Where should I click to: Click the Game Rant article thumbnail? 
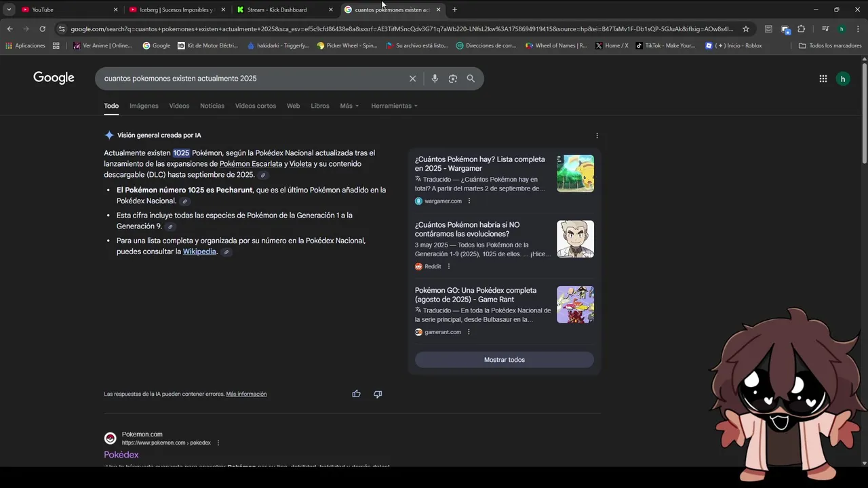coord(575,304)
